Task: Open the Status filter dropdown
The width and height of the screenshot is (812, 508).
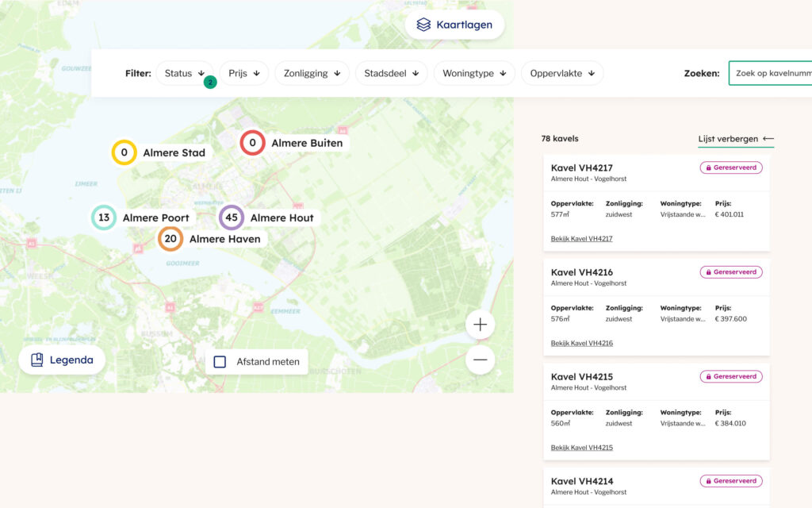Action: click(x=184, y=72)
